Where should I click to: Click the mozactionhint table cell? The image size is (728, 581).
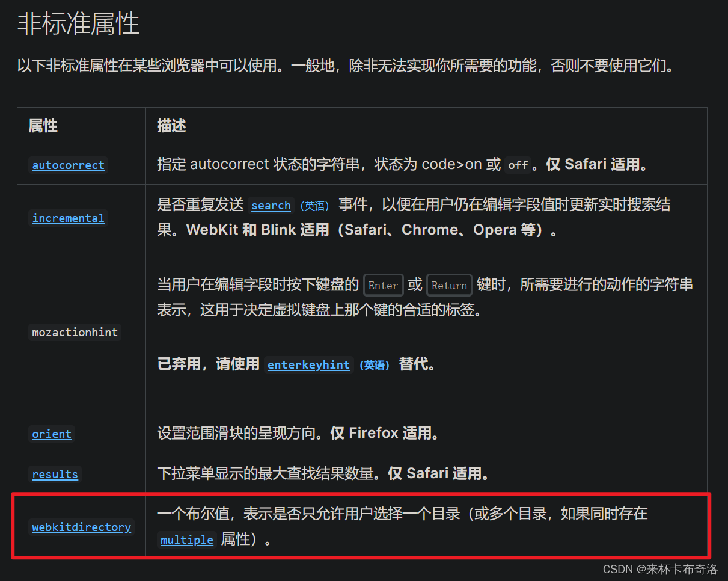[75, 331]
